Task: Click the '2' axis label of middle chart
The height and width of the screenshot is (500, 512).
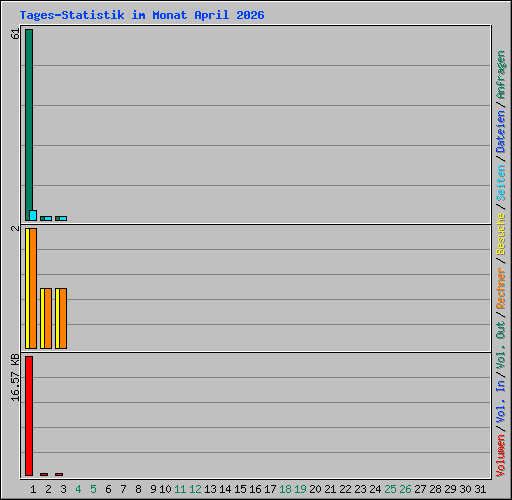Action: point(15,228)
